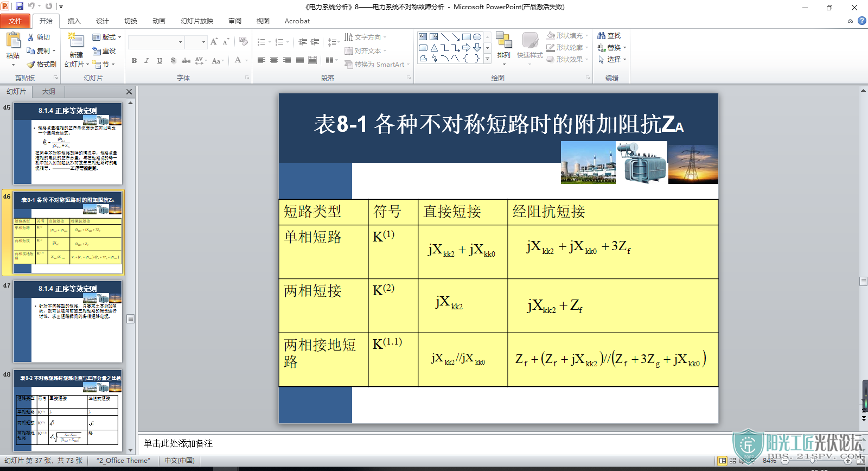The width and height of the screenshot is (868, 471).
Task: Click the Decrease Font Size icon
Action: (x=226, y=42)
